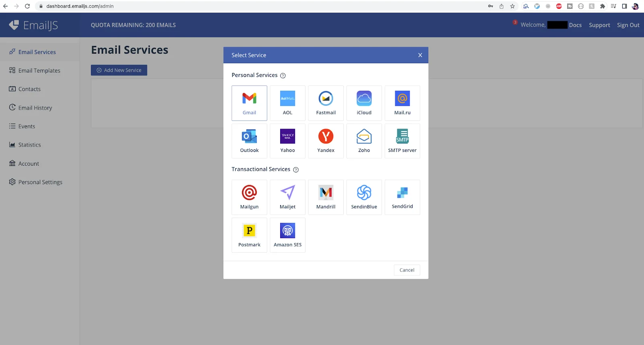Viewport: 644px width, 345px height.
Task: Show the Statistics page
Action: (29, 145)
